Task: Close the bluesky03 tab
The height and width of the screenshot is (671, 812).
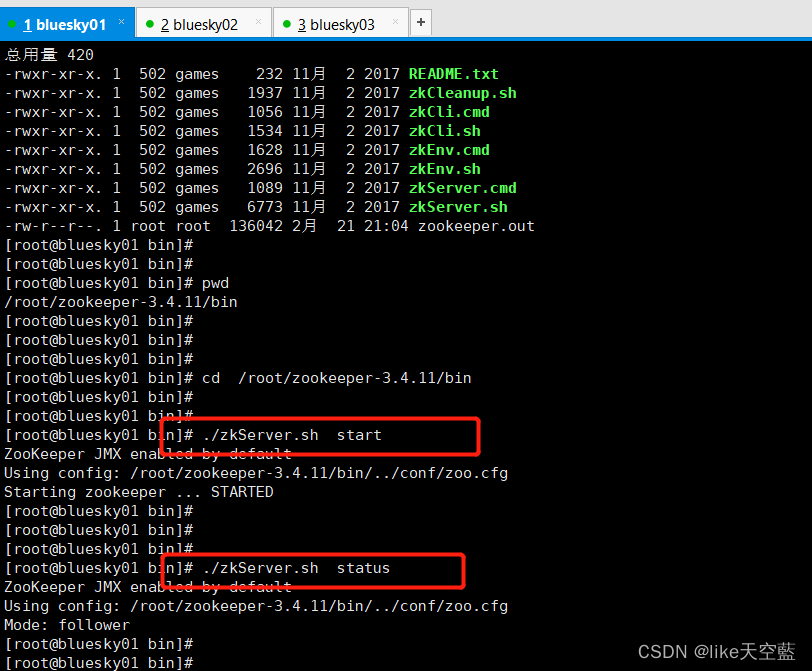Action: click(x=396, y=22)
